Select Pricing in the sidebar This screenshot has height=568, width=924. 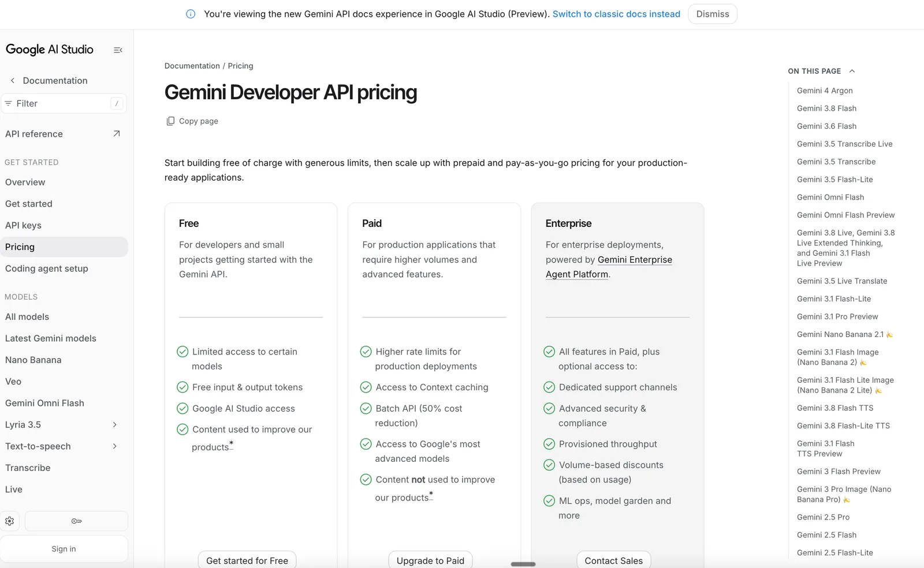coord(64,247)
